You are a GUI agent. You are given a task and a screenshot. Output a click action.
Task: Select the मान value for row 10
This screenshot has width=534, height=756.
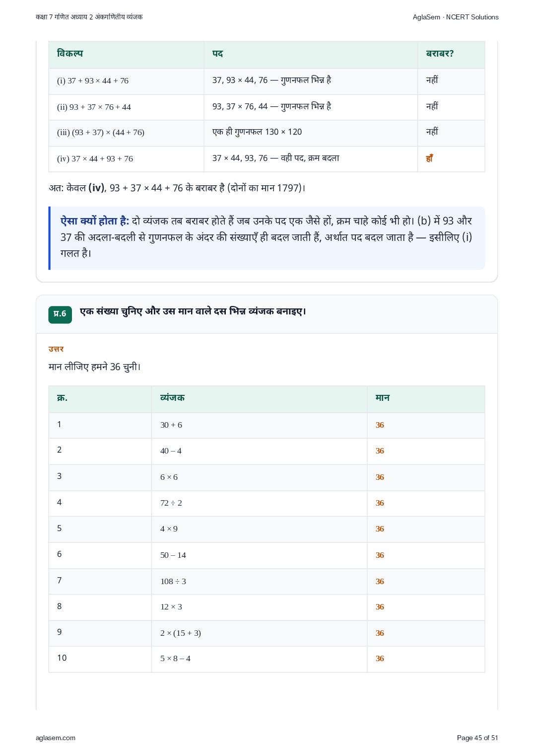[380, 658]
